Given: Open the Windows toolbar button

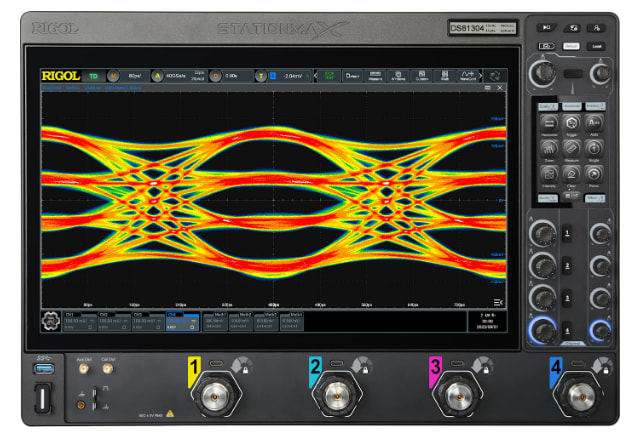Looking at the screenshot, I should coord(399,76).
